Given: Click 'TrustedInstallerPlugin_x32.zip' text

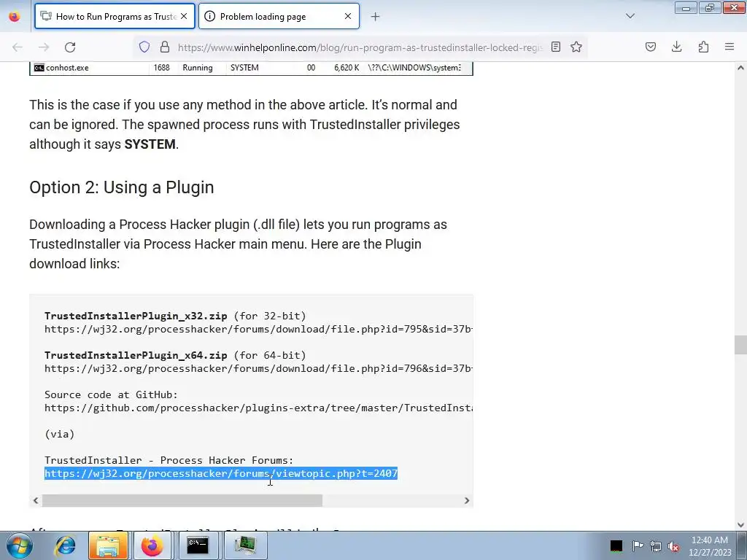Looking at the screenshot, I should tap(136, 316).
